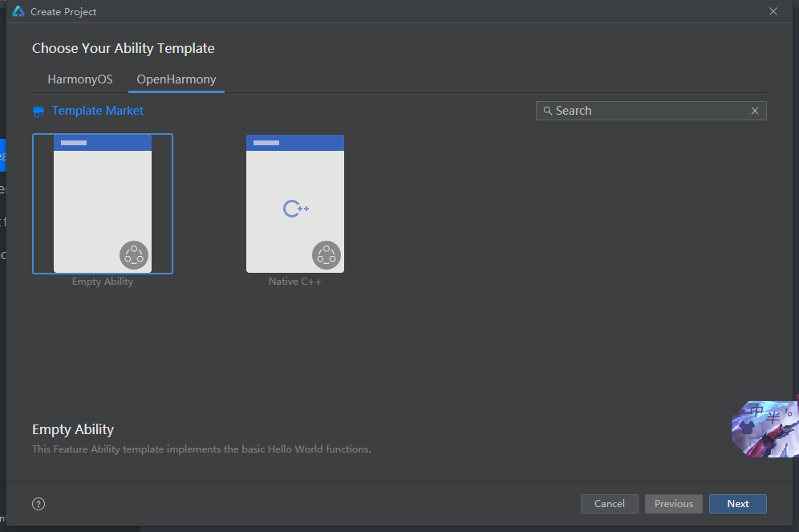Click the C++ icon in Native C++ template
Image resolution: width=799 pixels, height=532 pixels.
pyautogui.click(x=296, y=209)
